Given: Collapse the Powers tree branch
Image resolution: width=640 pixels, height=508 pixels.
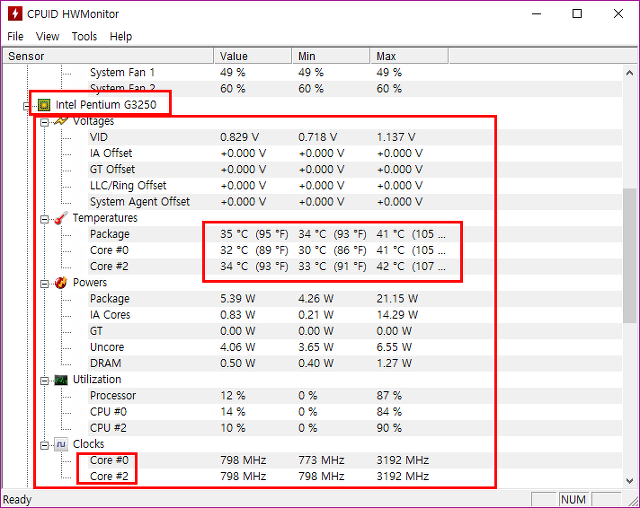Looking at the screenshot, I should tap(44, 284).
